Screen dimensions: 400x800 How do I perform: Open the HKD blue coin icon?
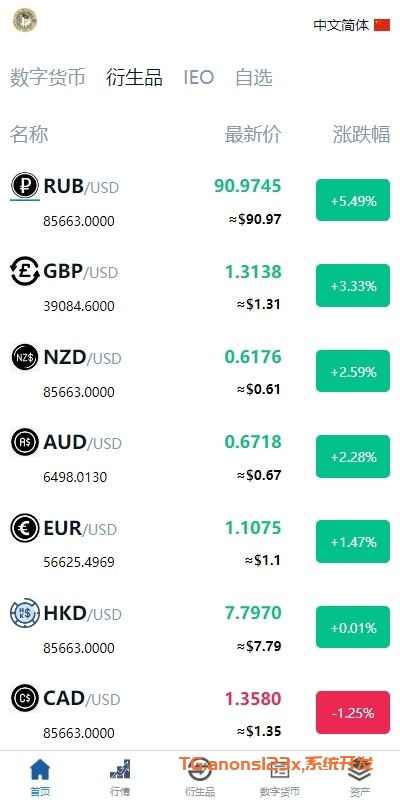pos(24,613)
